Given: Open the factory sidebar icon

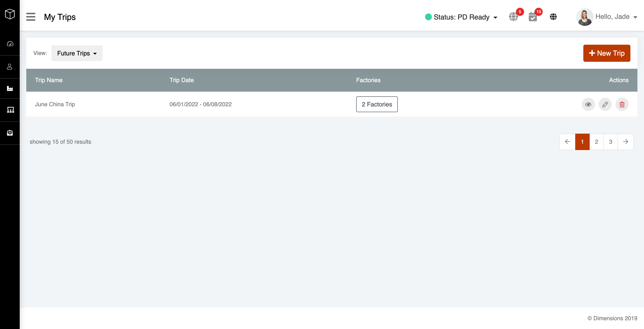Looking at the screenshot, I should point(10,88).
